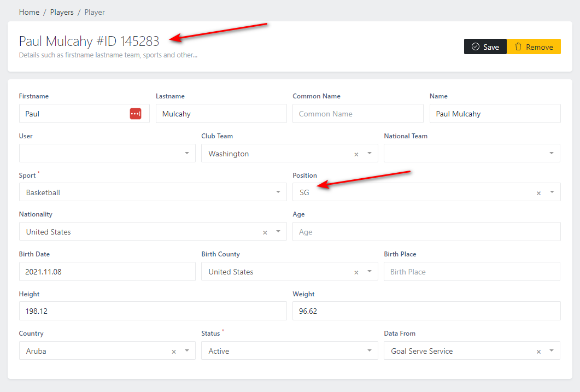Open the Club Team dropdown arrow
The image size is (580, 392).
[369, 153]
